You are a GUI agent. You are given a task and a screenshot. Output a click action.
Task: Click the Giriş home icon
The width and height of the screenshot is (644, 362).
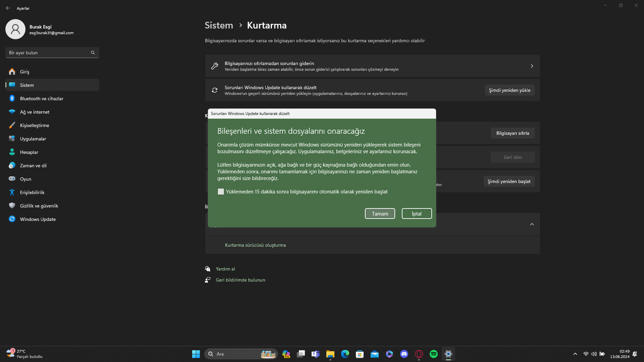pos(12,72)
